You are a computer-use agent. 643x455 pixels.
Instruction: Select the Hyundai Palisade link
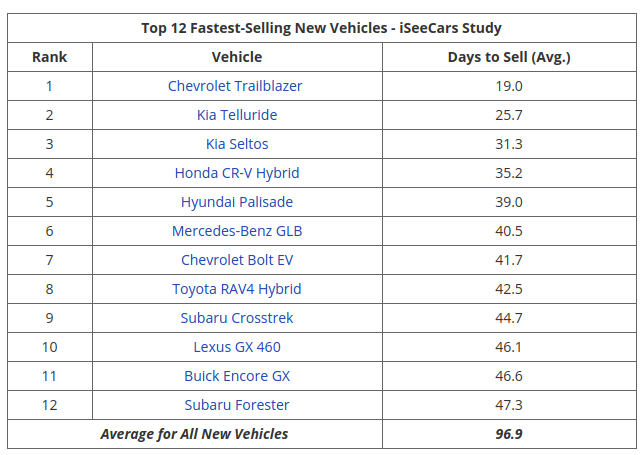237,202
